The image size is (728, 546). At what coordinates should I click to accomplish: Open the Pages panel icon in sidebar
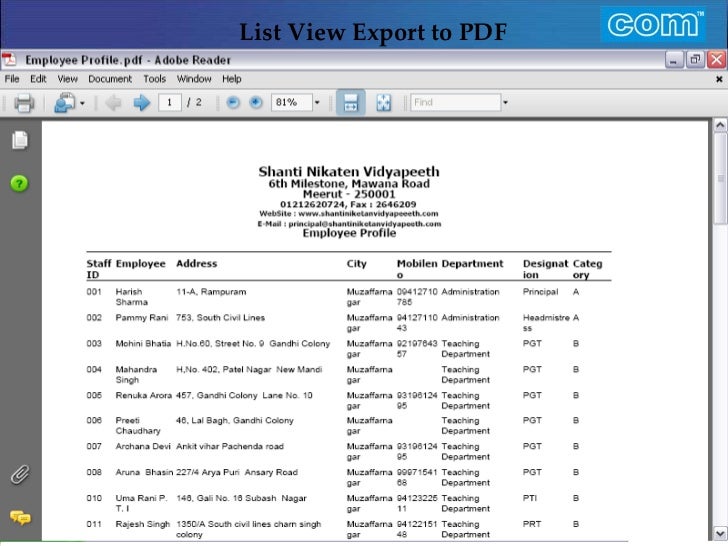click(20, 140)
